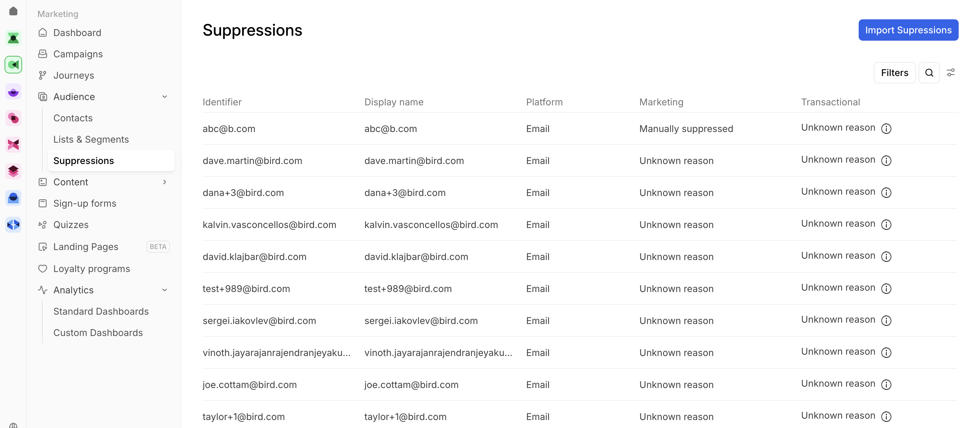The width and height of the screenshot is (980, 428).
Task: Click the Import Supressions button
Action: [908, 30]
